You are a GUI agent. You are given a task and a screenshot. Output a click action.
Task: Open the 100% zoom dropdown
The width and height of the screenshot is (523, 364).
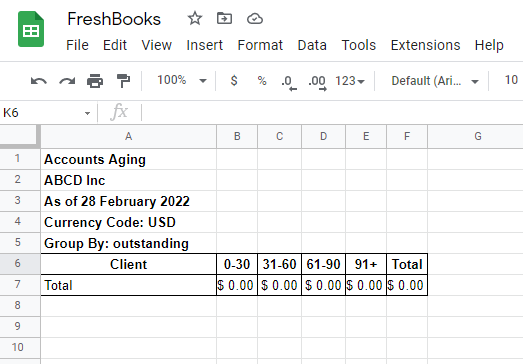pyautogui.click(x=182, y=80)
